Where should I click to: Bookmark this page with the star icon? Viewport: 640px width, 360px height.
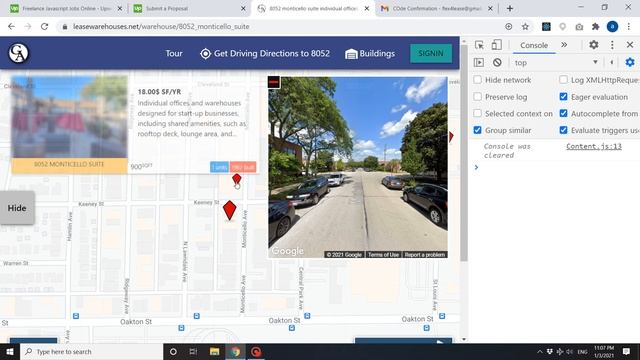click(525, 27)
